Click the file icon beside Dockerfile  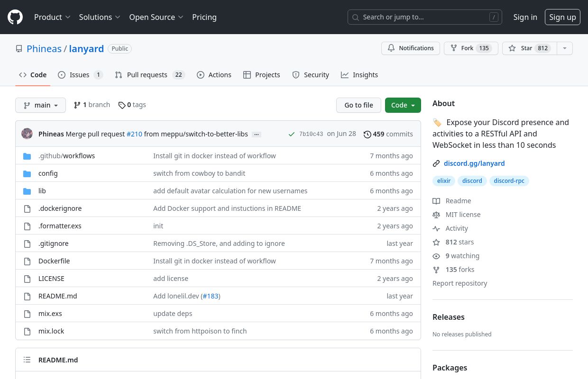pyautogui.click(x=27, y=261)
